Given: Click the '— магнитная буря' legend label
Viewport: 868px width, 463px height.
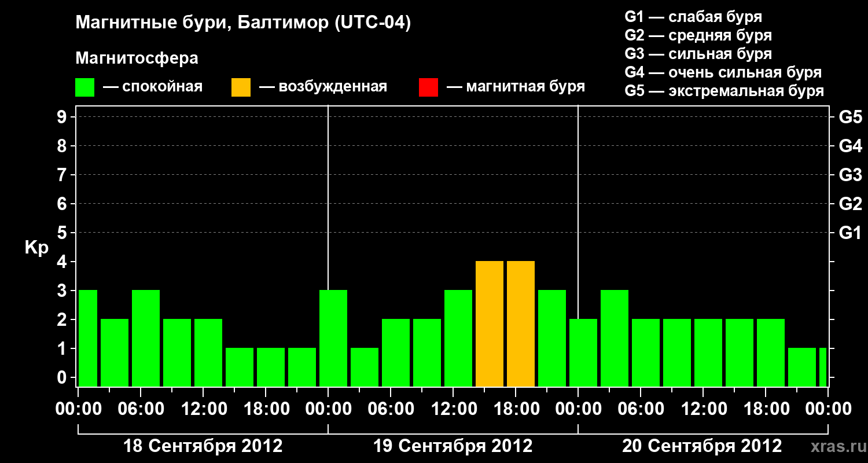Looking at the screenshot, I should (x=516, y=87).
